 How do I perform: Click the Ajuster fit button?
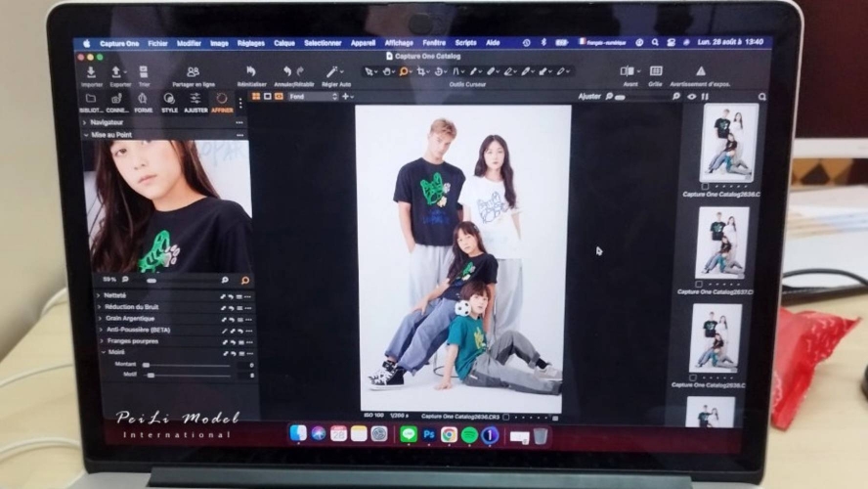(589, 97)
